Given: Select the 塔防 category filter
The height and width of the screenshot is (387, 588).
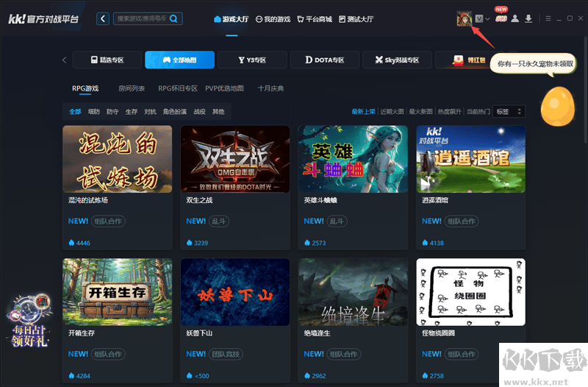Looking at the screenshot, I should pyautogui.click(x=94, y=112).
